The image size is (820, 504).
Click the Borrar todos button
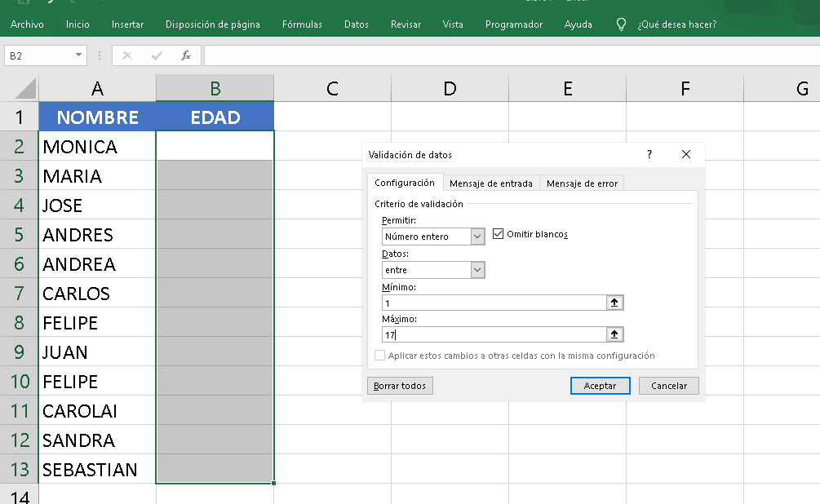[400, 385]
